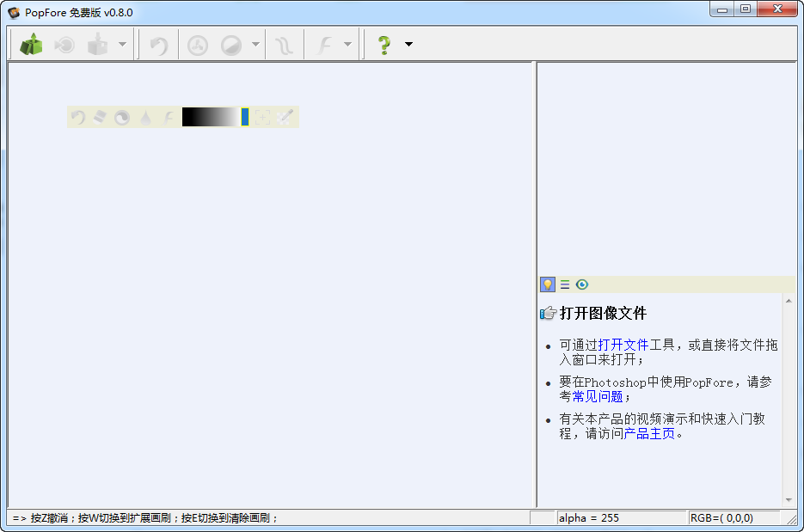Click the water drop icon in floating palette

(146, 118)
